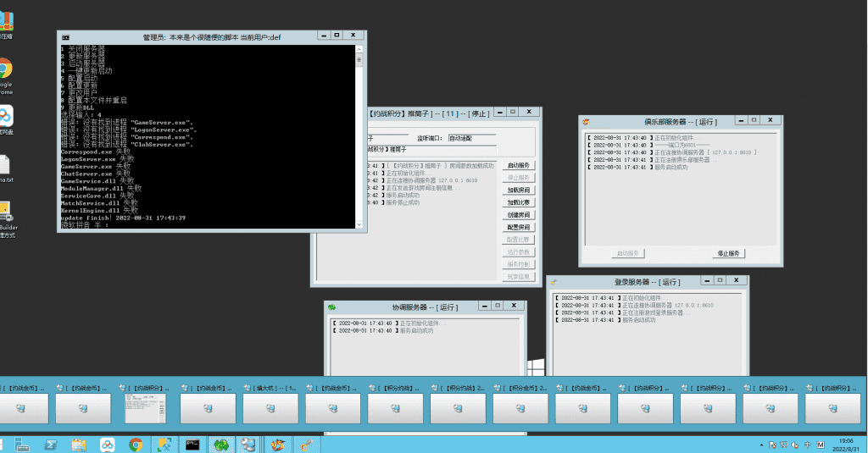Click the tools taskbar icon beside Chrome
The height and width of the screenshot is (453, 868).
tap(164, 445)
